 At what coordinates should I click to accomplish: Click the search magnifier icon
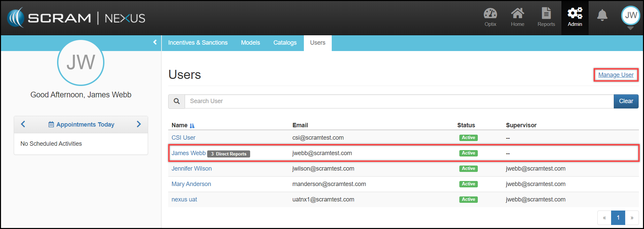pos(177,101)
